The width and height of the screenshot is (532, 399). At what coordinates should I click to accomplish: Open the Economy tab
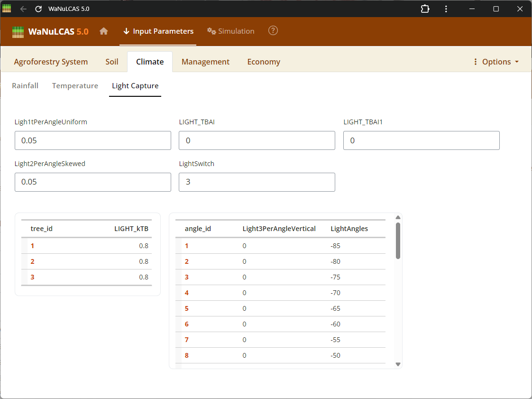tap(264, 62)
